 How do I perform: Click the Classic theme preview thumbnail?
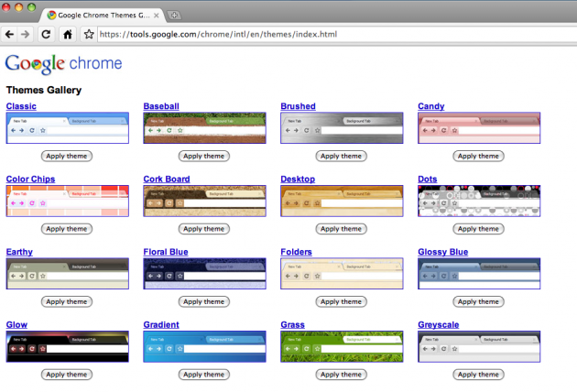pyautogui.click(x=68, y=127)
